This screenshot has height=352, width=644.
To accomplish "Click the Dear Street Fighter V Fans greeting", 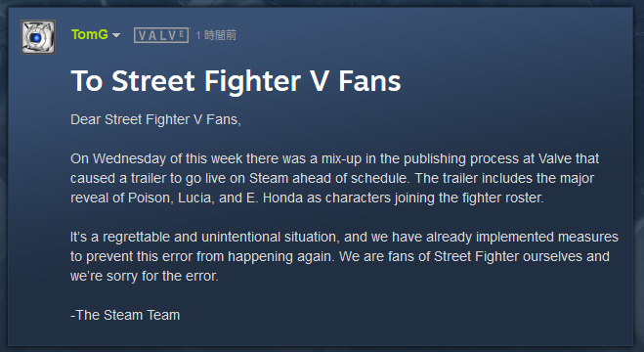I will click(x=155, y=119).
